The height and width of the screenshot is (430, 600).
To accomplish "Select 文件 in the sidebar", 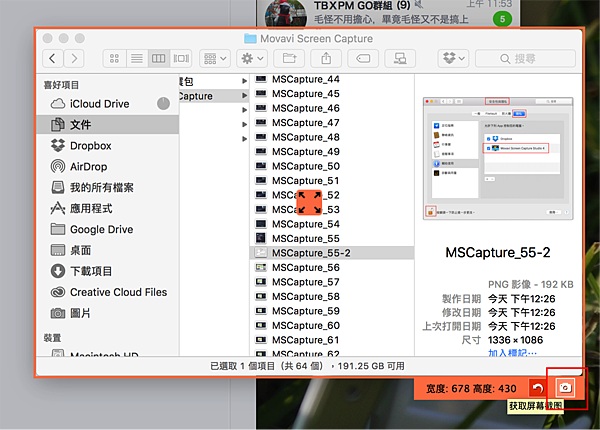I will point(108,124).
